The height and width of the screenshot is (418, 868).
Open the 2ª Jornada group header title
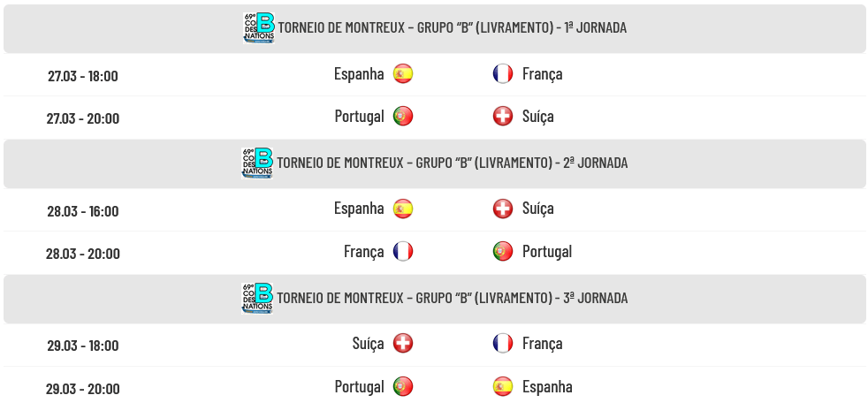453,163
